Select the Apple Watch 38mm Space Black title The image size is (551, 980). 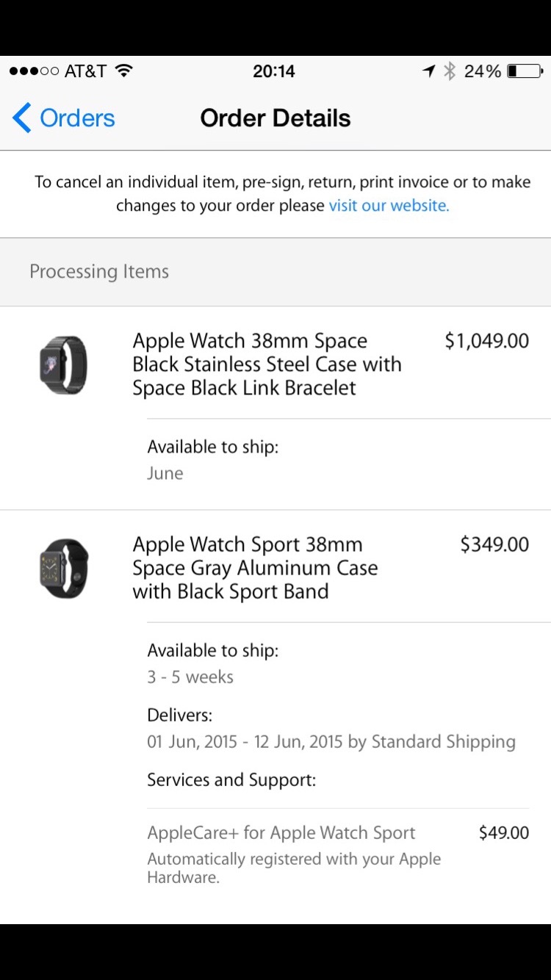click(267, 364)
